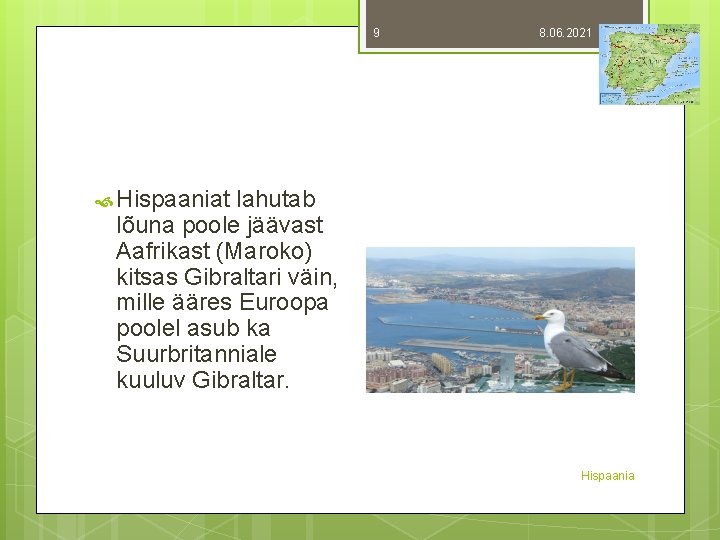Click the slide number 9

click(377, 33)
